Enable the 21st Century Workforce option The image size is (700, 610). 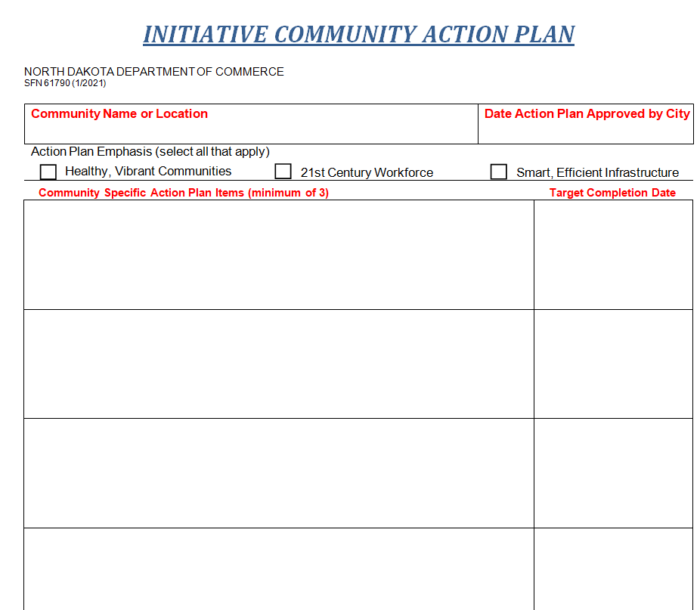pos(283,171)
